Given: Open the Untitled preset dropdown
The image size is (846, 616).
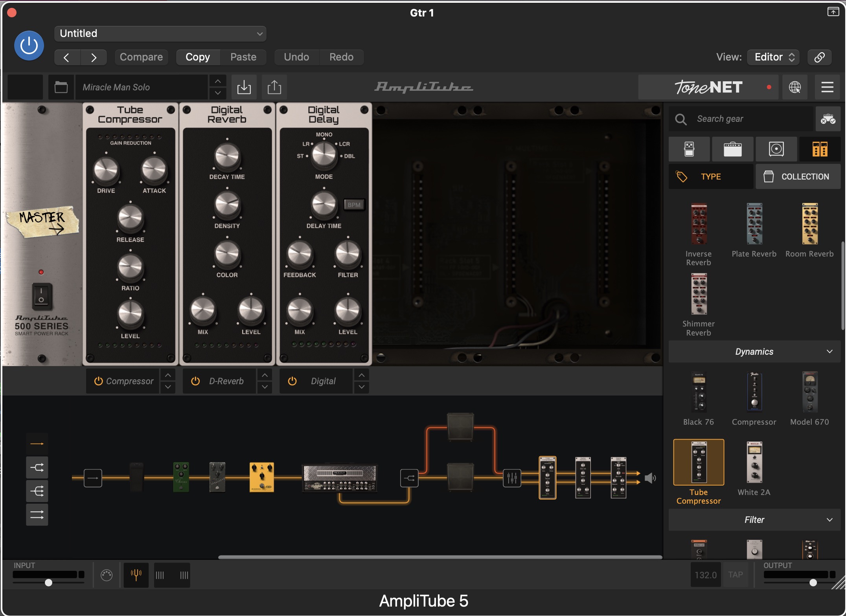Looking at the screenshot, I should click(160, 34).
